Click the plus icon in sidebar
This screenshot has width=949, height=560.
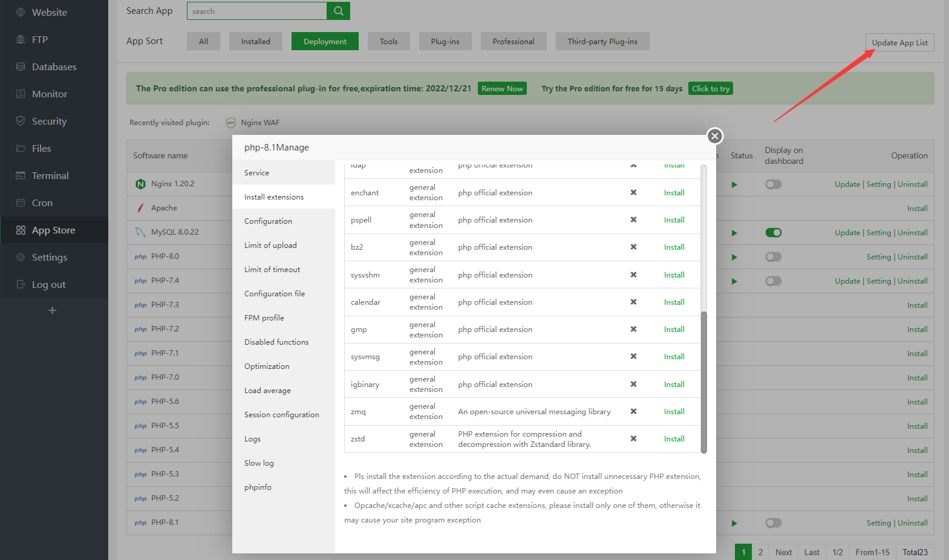(53, 310)
